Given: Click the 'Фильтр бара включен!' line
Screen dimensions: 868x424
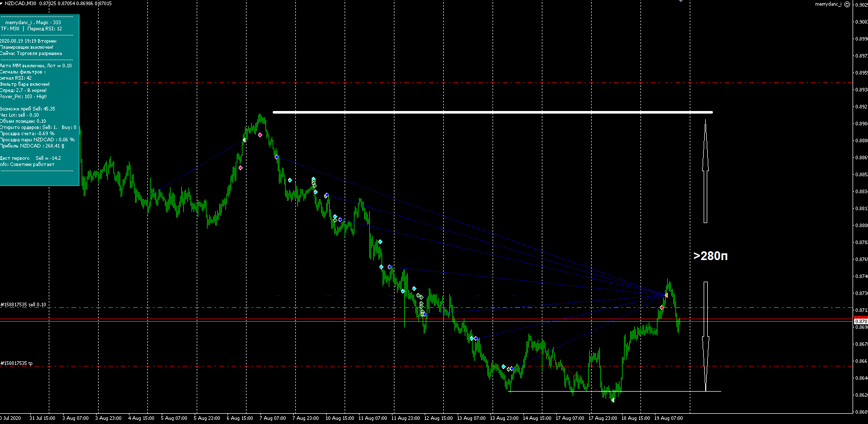Looking at the screenshot, I should point(25,84).
